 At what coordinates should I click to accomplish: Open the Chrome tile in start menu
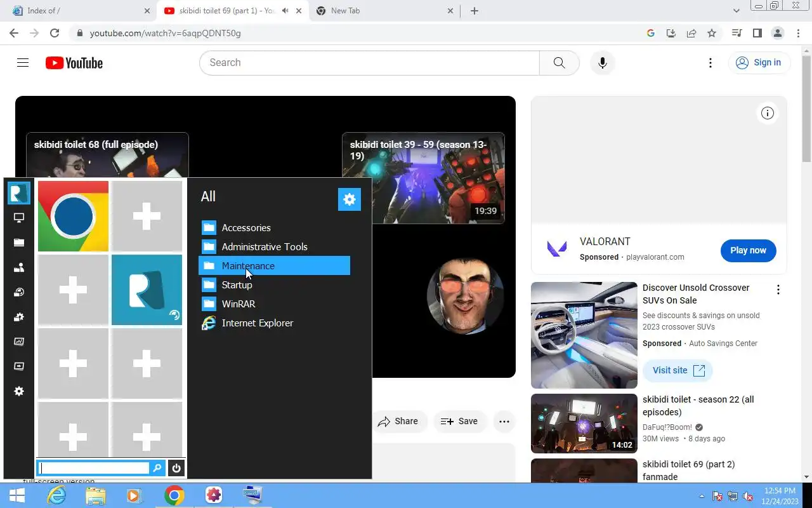tap(73, 216)
